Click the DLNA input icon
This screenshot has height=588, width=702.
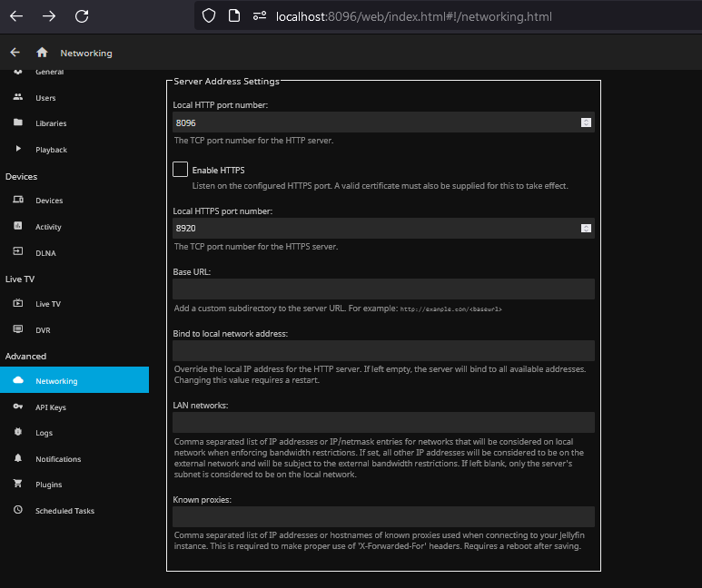(x=18, y=252)
